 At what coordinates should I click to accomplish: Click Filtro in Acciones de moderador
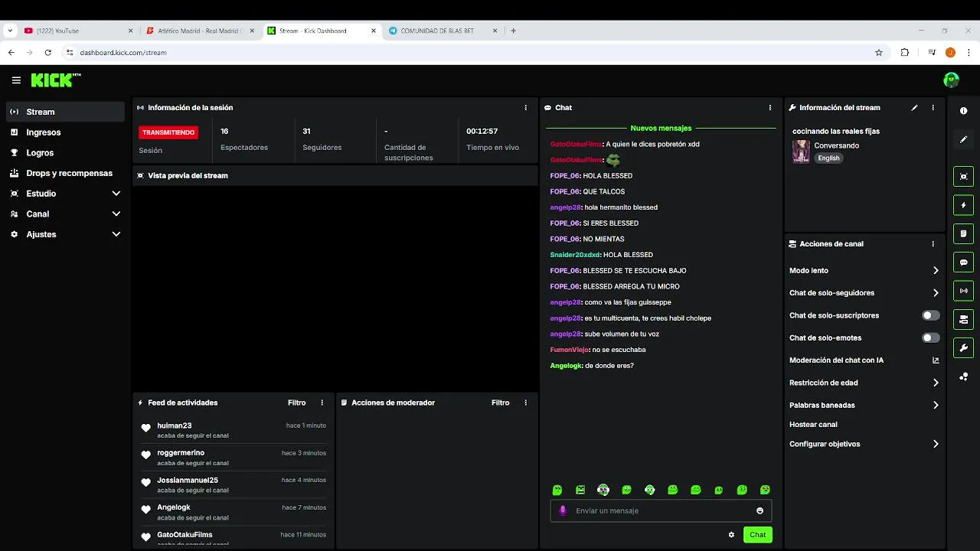(500, 403)
